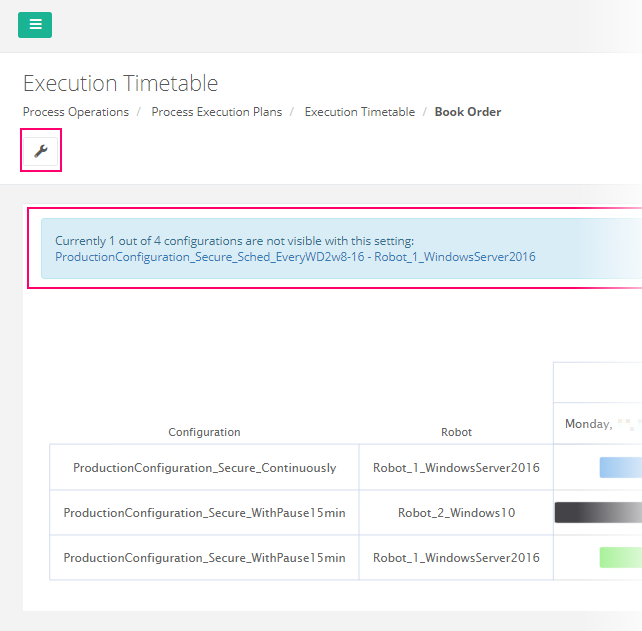Click the wrench settings button
The width and height of the screenshot is (642, 631).
(41, 151)
